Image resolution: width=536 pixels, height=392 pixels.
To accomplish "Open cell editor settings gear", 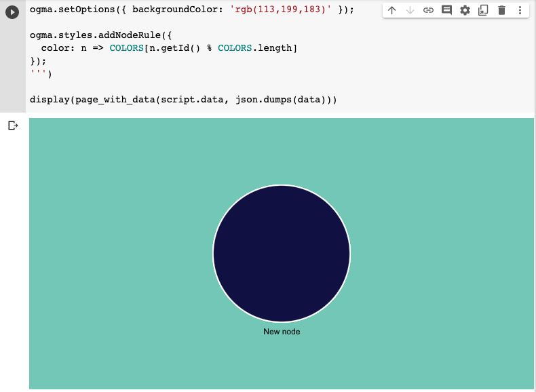I will (x=465, y=10).
